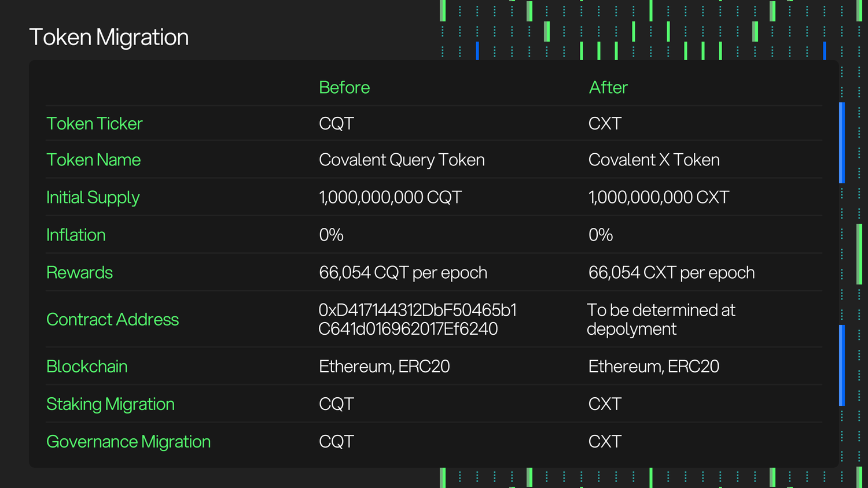Click the 1,000,000,000 CXT supply value
The width and height of the screenshot is (868, 488).
658,197
